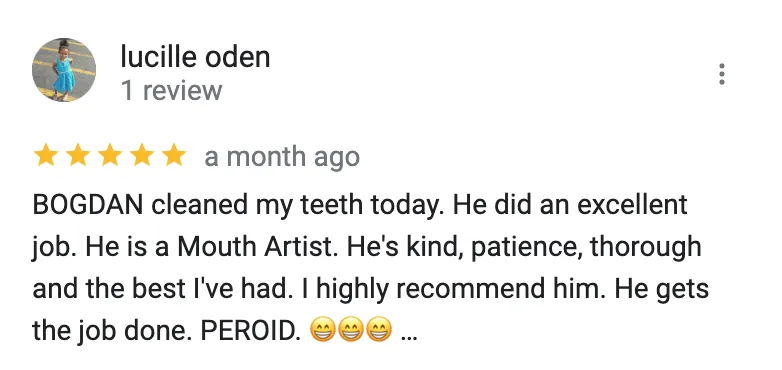
Task: Click the phrase 'Mouth Artist' in review
Action: tap(255, 247)
